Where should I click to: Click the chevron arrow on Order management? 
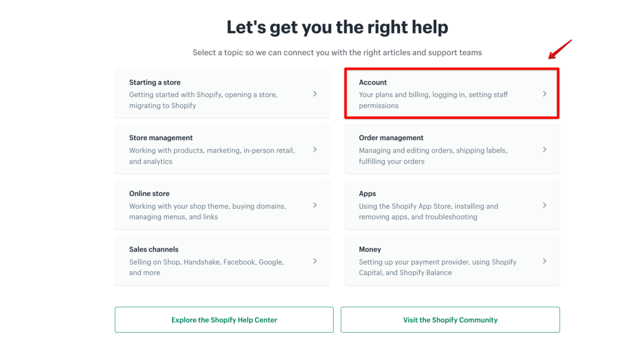545,150
